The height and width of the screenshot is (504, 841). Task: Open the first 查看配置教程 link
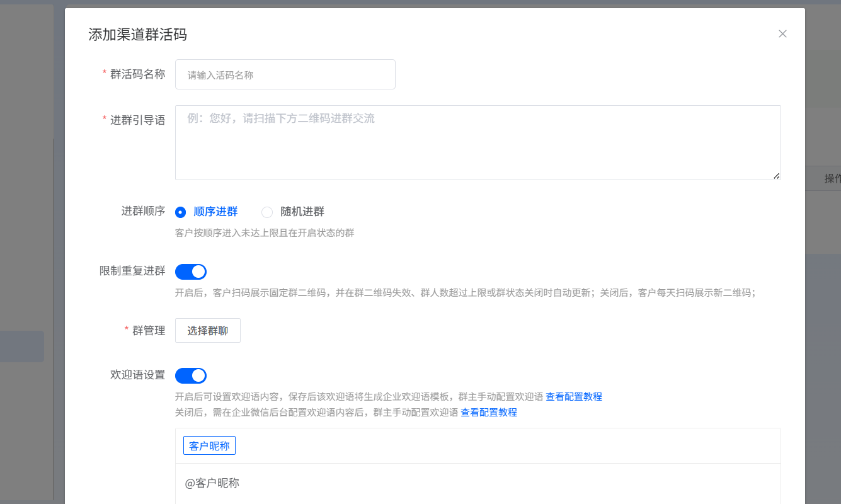pyautogui.click(x=574, y=397)
